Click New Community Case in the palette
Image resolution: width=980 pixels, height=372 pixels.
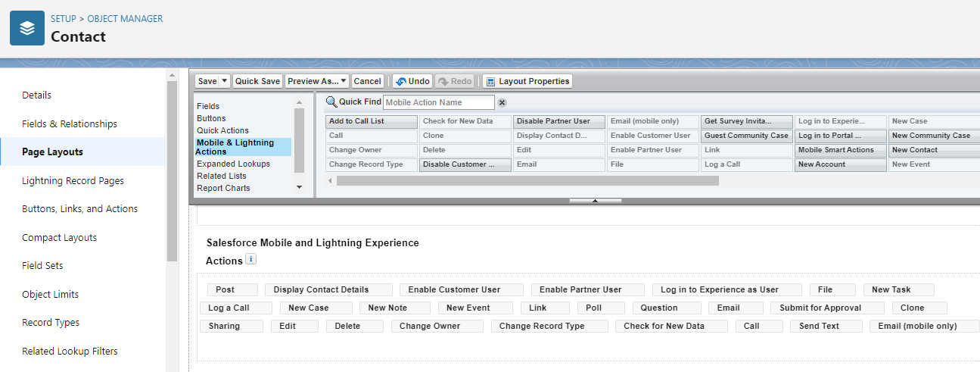click(935, 136)
